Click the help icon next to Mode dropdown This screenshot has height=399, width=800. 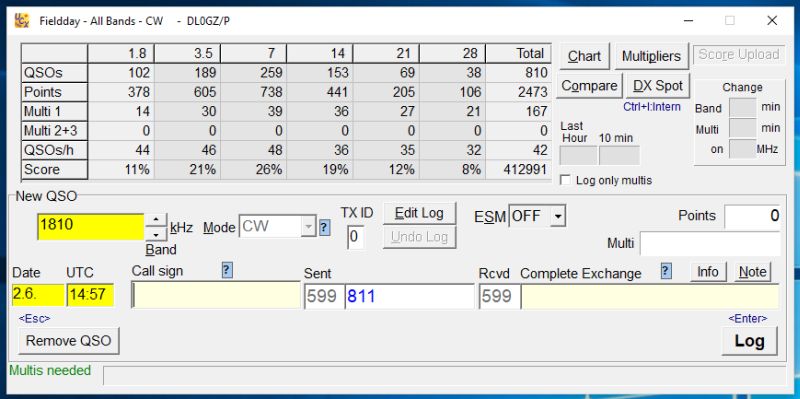pos(324,228)
